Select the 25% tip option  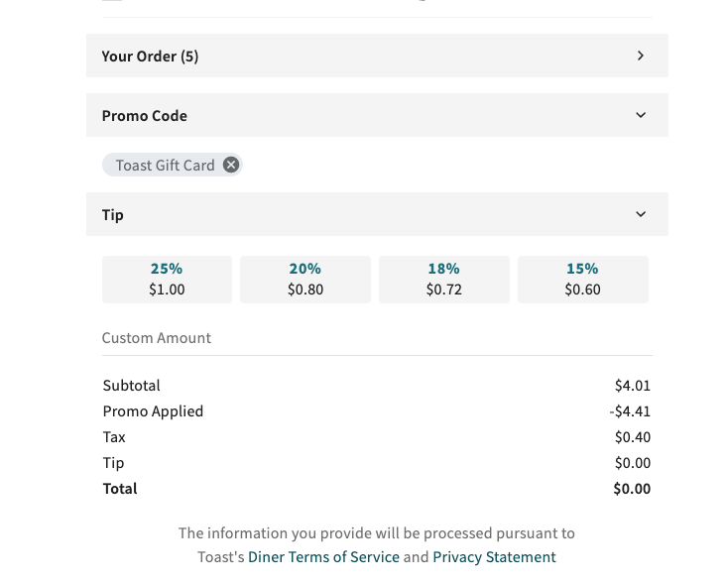coord(167,279)
